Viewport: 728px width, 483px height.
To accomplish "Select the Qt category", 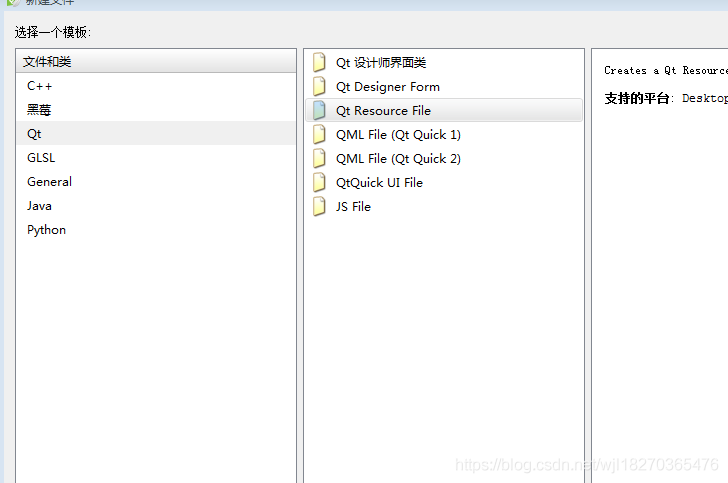I will click(156, 134).
